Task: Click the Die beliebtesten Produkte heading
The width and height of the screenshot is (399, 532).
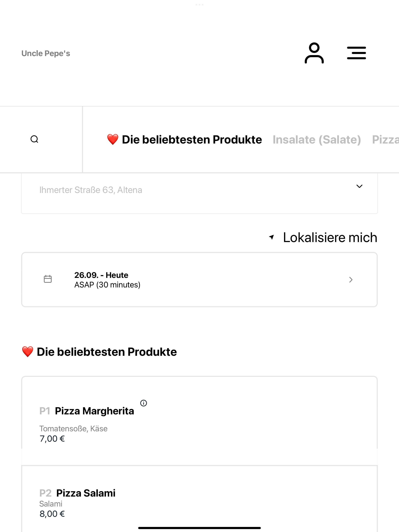Action: click(107, 352)
